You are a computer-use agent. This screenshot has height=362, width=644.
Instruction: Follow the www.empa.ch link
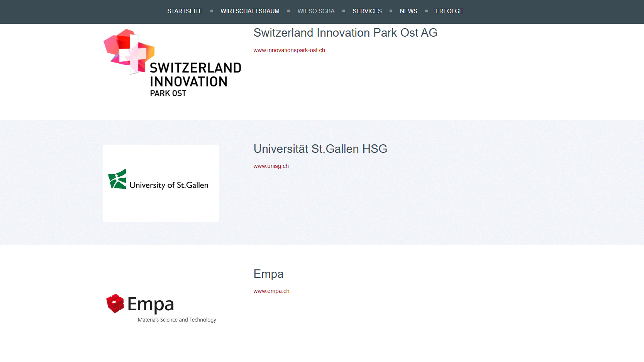(271, 291)
